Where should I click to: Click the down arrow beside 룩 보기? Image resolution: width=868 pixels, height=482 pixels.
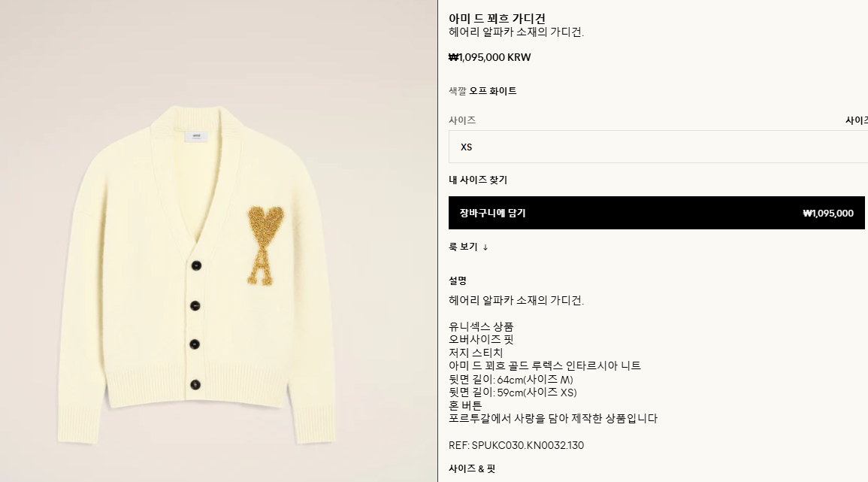[x=485, y=247]
